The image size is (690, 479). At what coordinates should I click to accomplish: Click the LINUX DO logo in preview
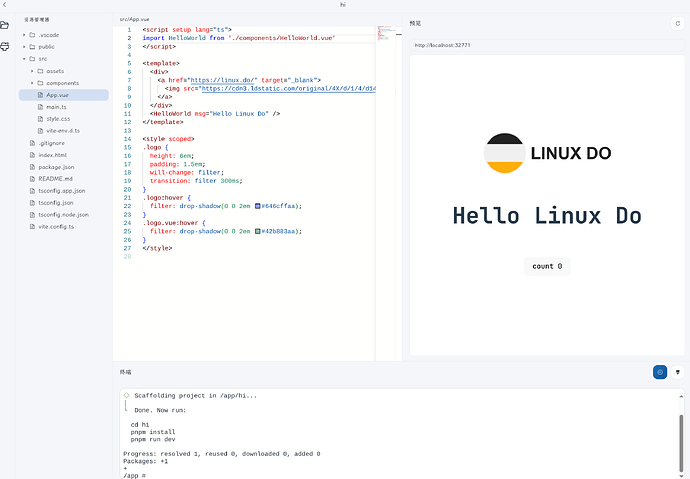(x=547, y=153)
